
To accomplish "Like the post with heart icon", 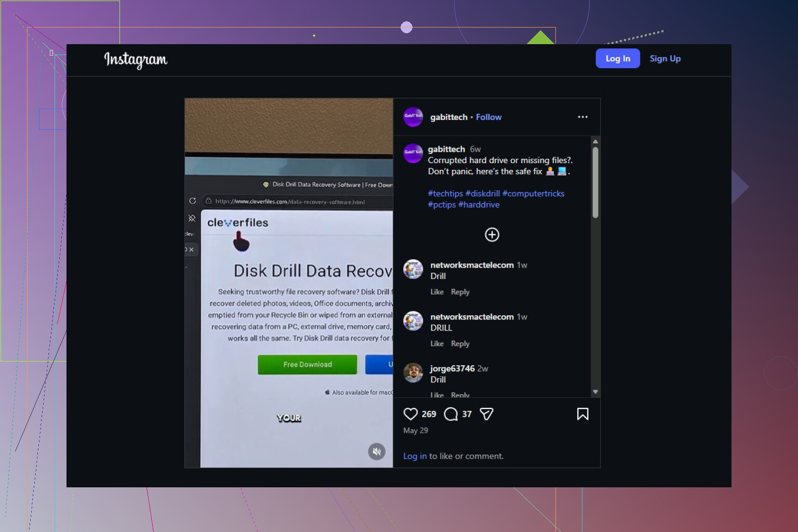I will click(410, 414).
